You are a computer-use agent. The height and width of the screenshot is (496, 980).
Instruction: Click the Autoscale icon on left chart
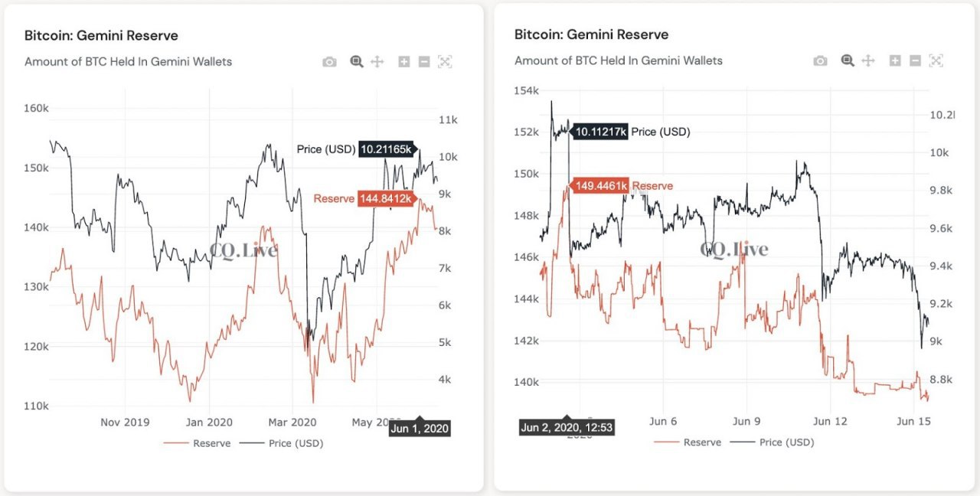pyautogui.click(x=445, y=62)
